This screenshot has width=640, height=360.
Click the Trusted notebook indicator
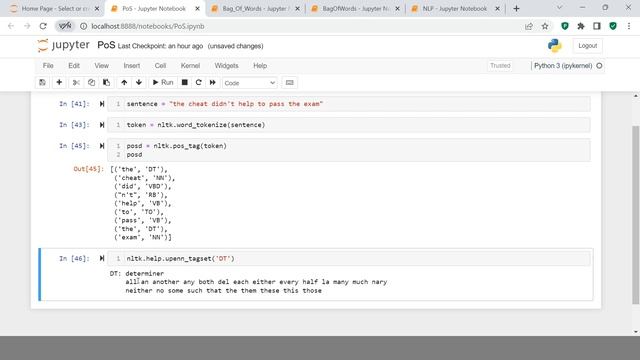tap(500, 66)
